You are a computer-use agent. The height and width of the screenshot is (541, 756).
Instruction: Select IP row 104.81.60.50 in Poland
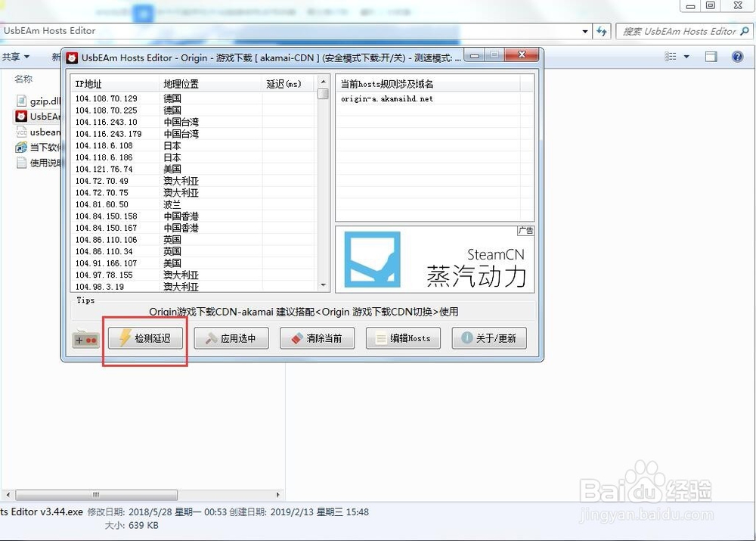pyautogui.click(x=194, y=204)
